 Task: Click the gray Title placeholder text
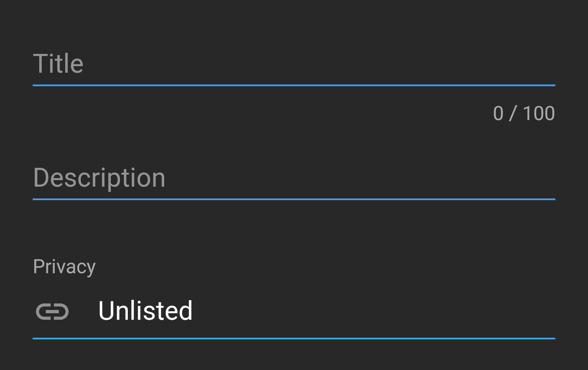pos(58,64)
